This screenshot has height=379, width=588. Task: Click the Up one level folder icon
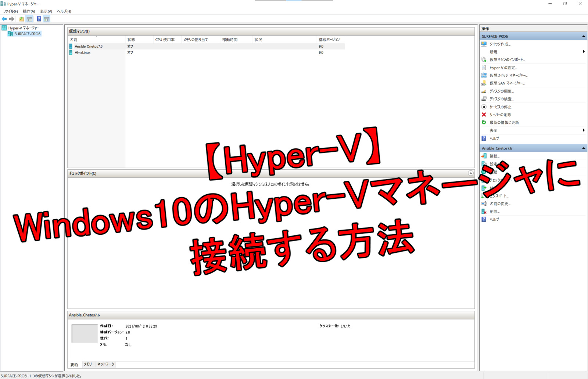22,19
